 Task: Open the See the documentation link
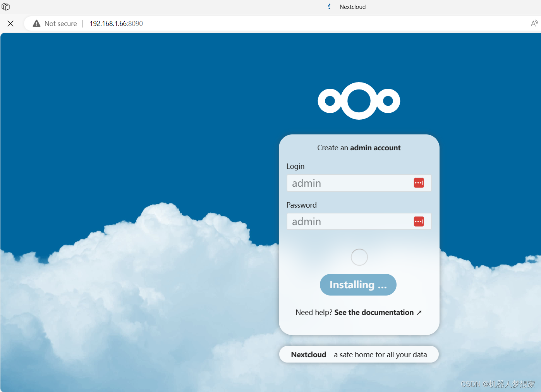pyautogui.click(x=373, y=312)
